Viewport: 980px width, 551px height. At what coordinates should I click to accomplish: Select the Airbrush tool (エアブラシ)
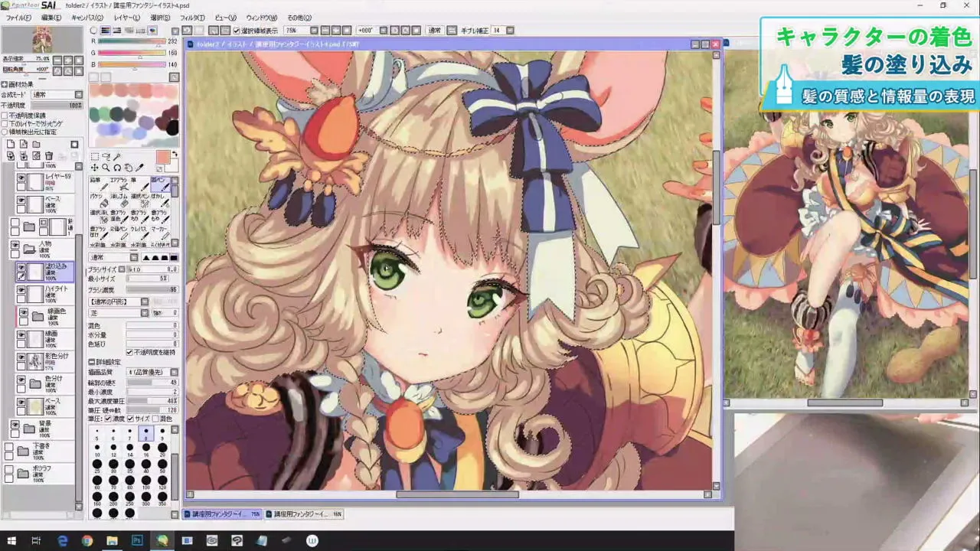119,185
